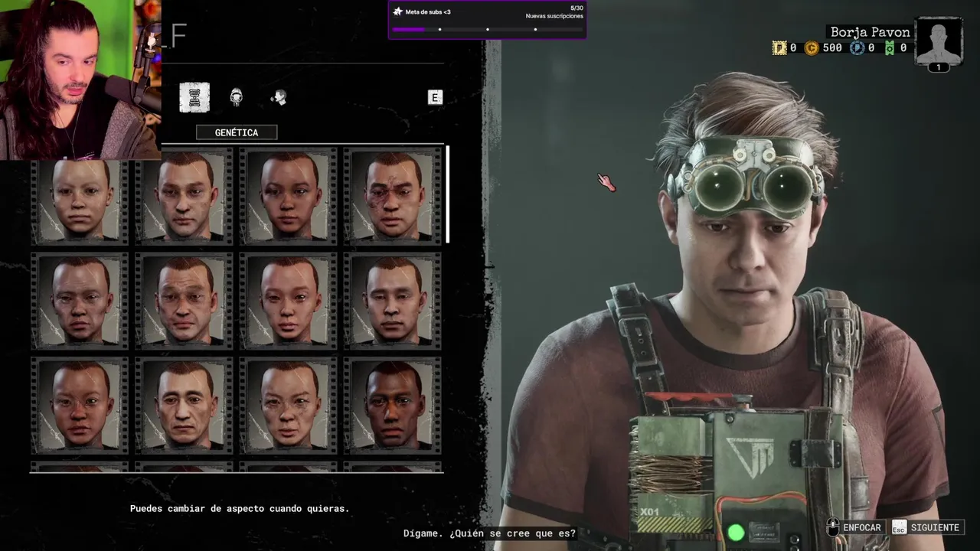Click the player name Borja Pavon
The height and width of the screenshot is (551, 980).
tap(871, 32)
